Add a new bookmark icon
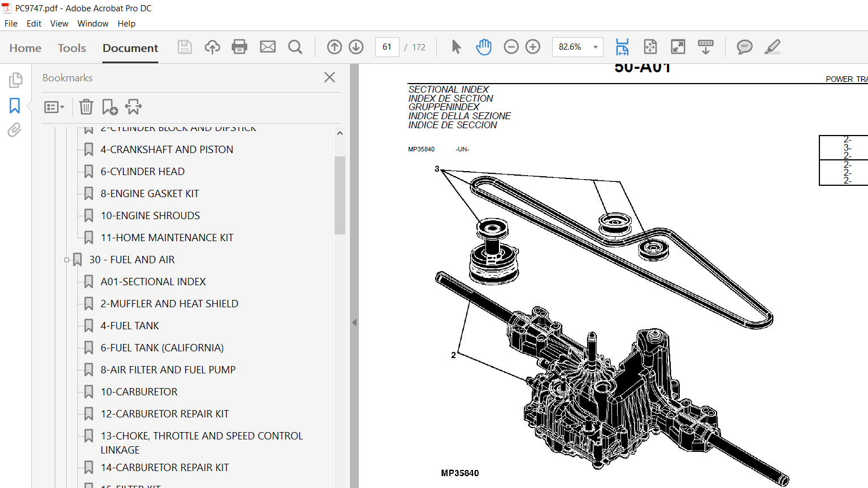This screenshot has height=488, width=868. (x=110, y=107)
